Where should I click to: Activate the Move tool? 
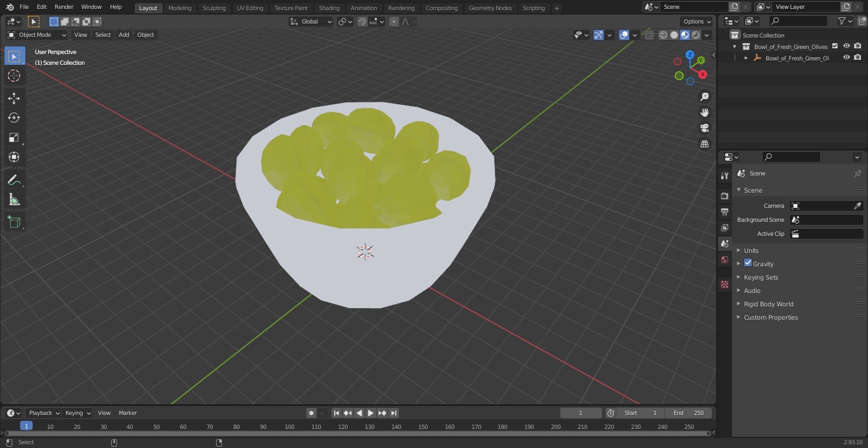point(14,98)
